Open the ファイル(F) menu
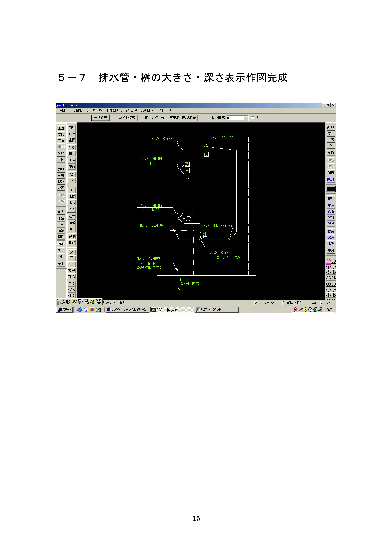The width and height of the screenshot is (392, 555). coord(63,110)
